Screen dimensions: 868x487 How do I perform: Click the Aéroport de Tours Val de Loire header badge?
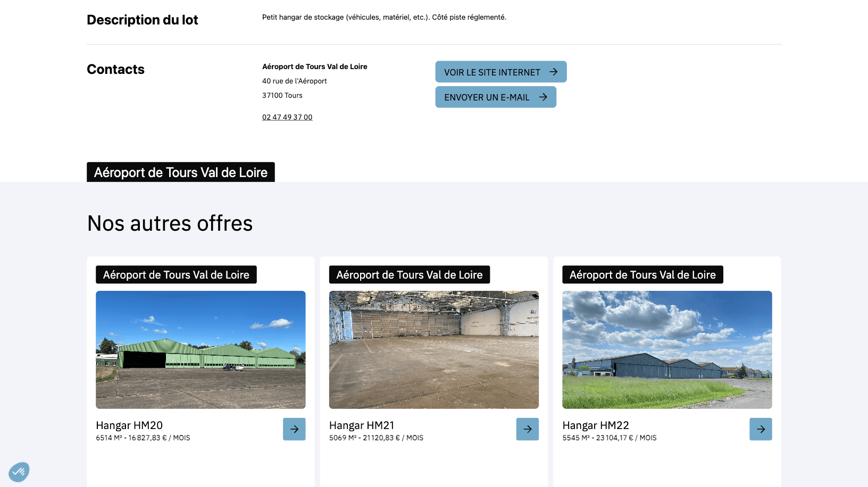point(180,172)
